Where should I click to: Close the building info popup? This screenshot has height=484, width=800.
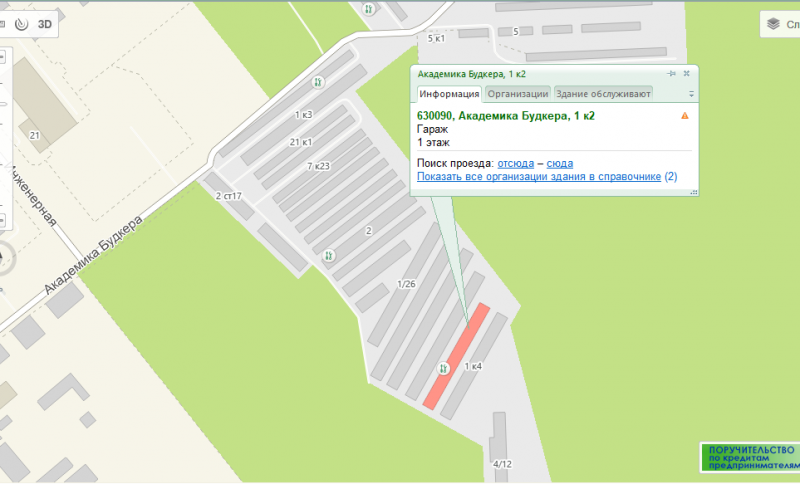687,74
